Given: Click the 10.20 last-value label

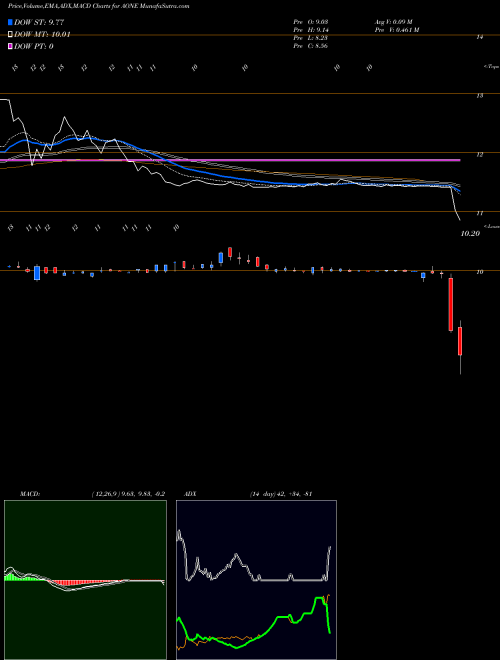Looking at the screenshot, I should click(x=470, y=234).
